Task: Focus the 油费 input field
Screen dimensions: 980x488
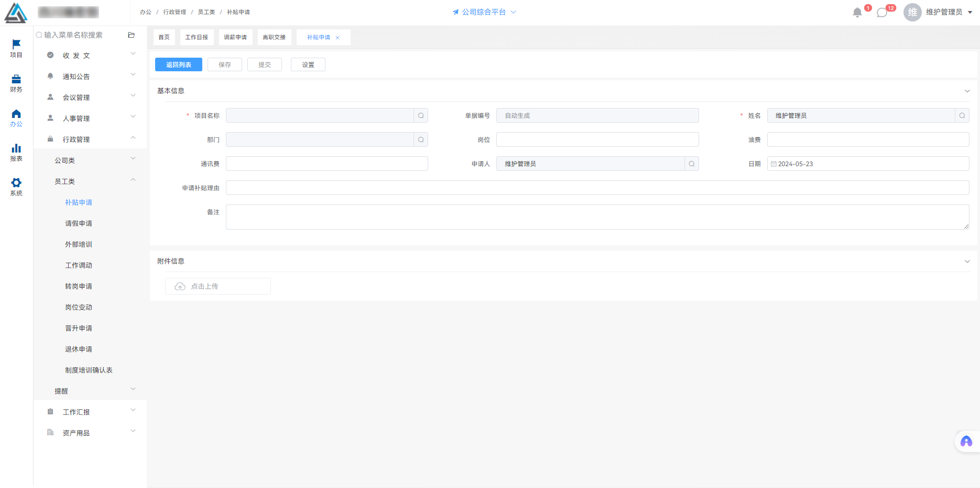Action: (x=868, y=139)
